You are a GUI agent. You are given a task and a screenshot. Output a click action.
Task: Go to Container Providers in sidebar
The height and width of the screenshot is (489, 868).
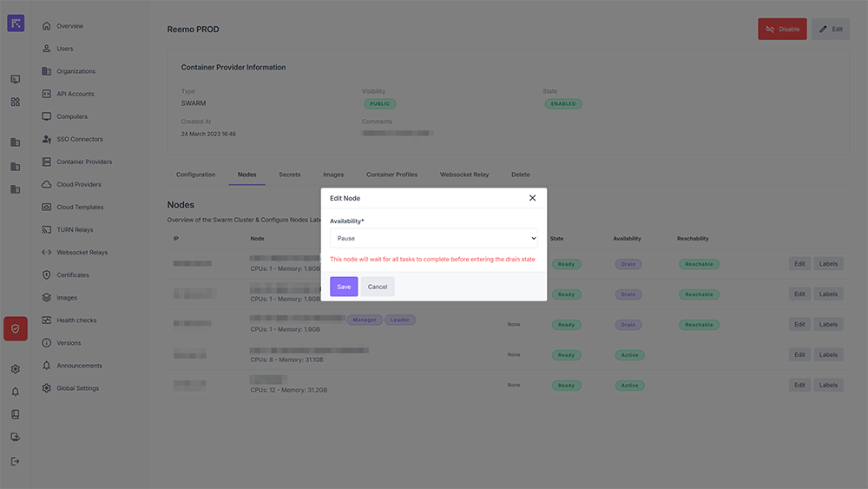83,162
